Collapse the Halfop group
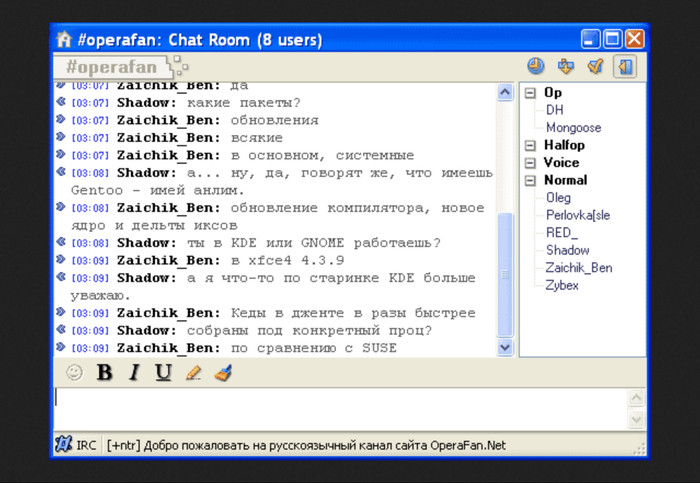 (530, 146)
